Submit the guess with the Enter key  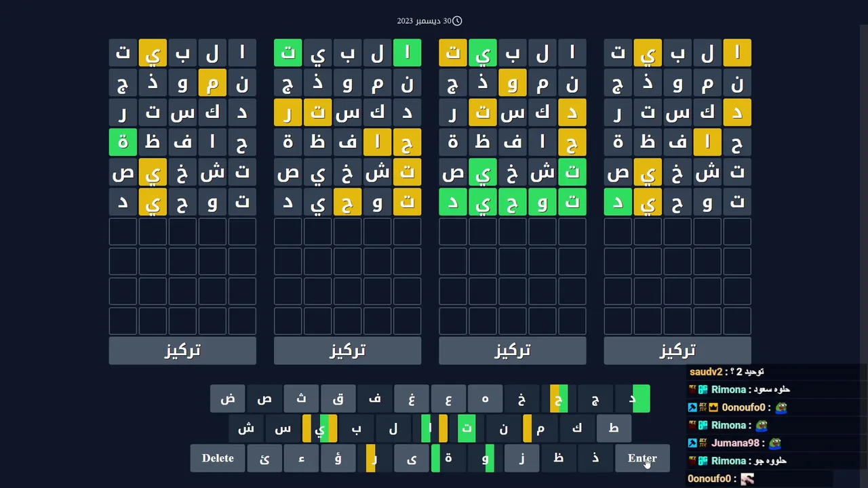pyautogui.click(x=642, y=458)
